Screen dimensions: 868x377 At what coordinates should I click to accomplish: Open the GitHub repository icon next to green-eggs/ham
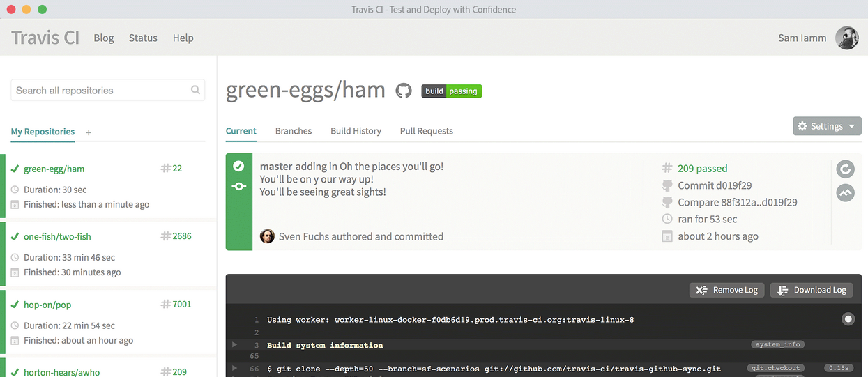point(404,91)
